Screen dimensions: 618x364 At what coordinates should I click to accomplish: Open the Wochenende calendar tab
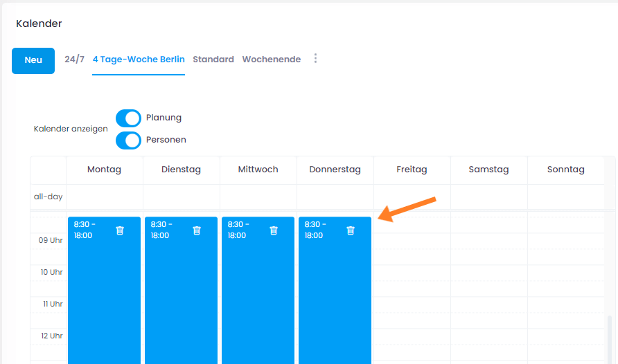pyautogui.click(x=271, y=60)
